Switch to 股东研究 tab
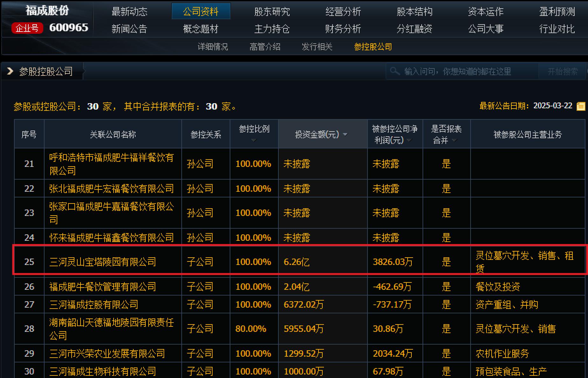 pos(272,12)
